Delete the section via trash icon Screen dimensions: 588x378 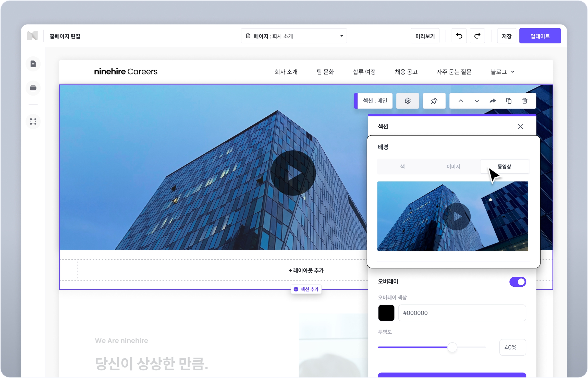525,101
